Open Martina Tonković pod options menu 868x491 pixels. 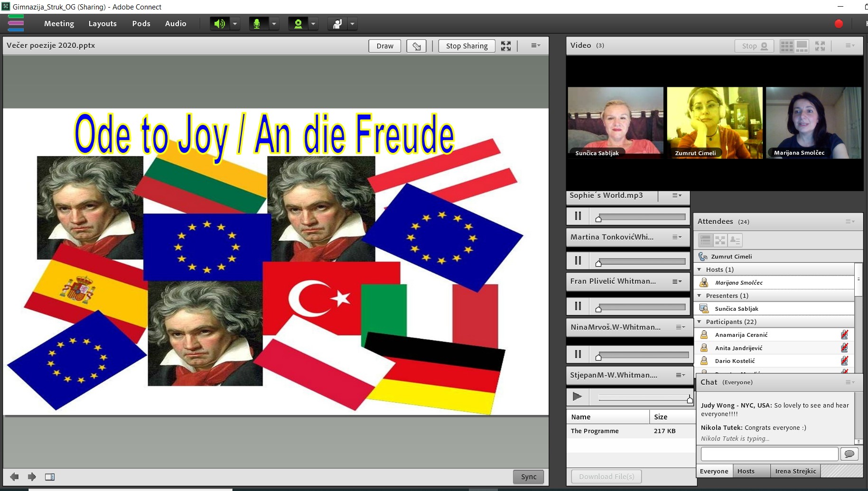click(x=677, y=237)
